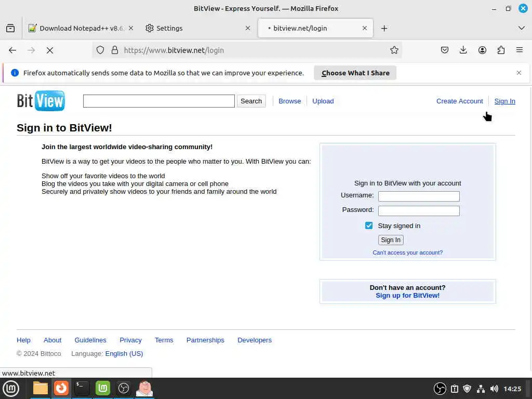Image resolution: width=532 pixels, height=399 pixels.
Task: Click the Choose What I Share button
Action: 355,73
